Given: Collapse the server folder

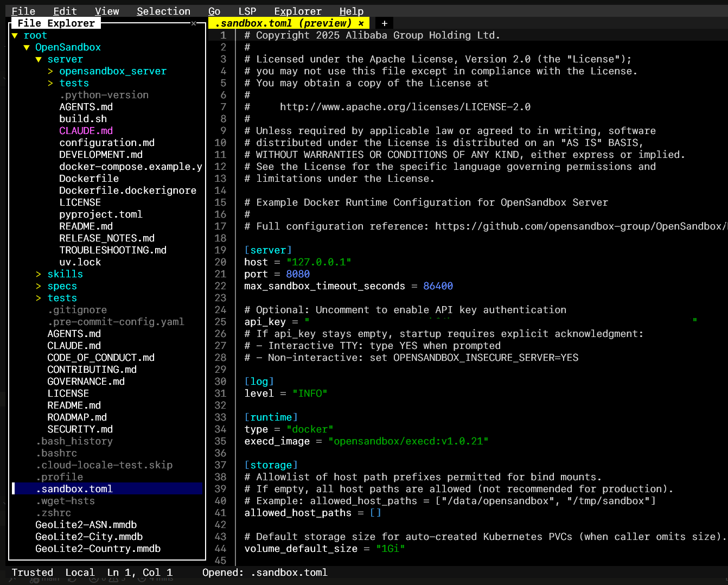Looking at the screenshot, I should (x=39, y=59).
